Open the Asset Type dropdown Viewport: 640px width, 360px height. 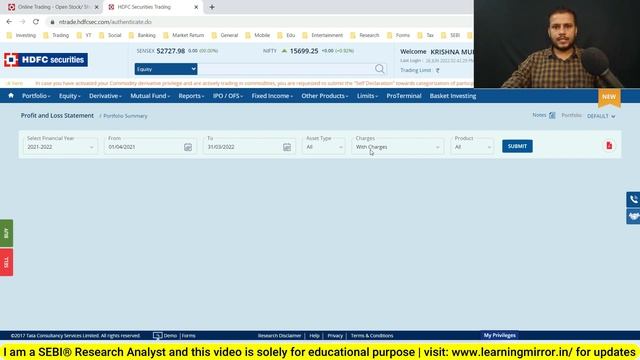click(324, 147)
